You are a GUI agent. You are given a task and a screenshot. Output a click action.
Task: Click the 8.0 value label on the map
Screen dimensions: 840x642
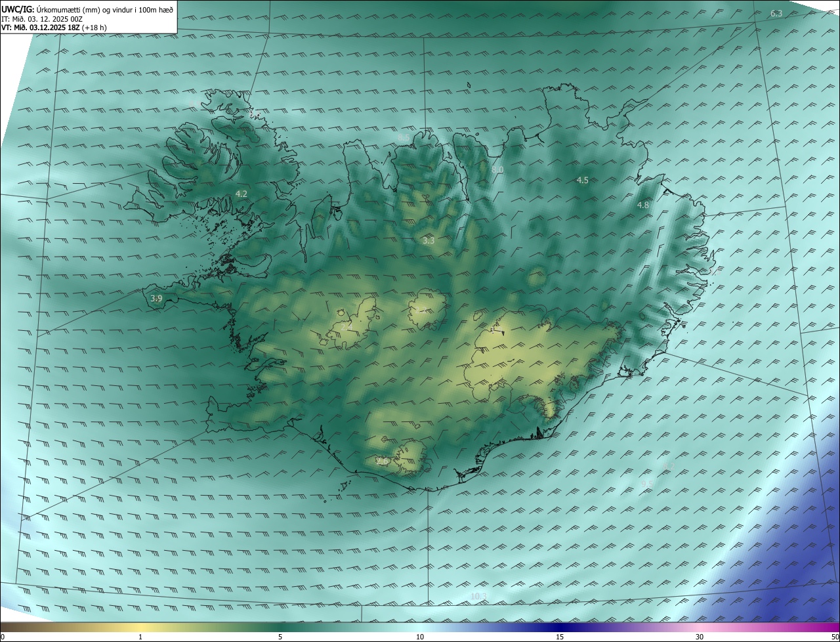click(497, 169)
